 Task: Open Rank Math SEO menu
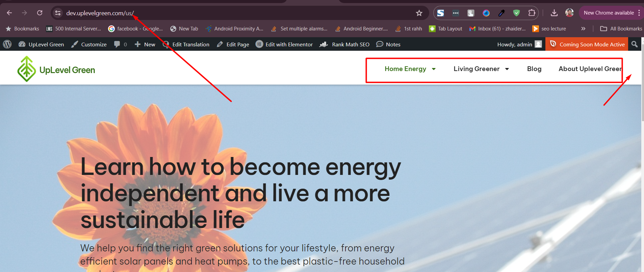(344, 44)
